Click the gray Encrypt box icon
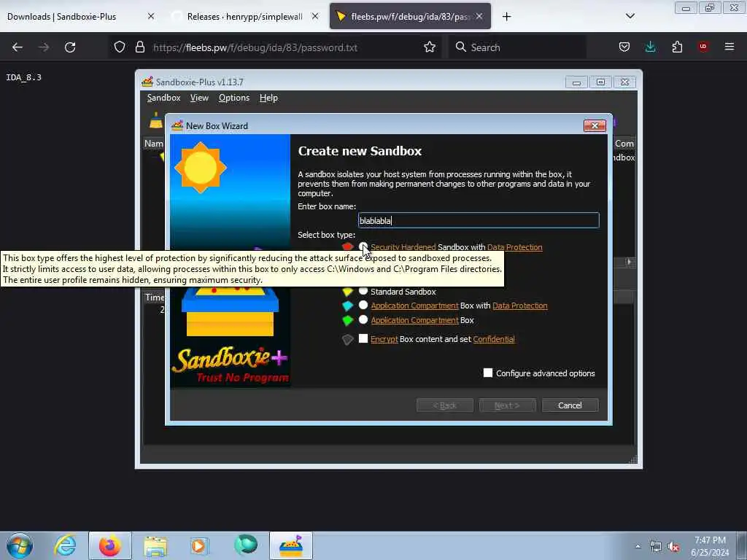The width and height of the screenshot is (747, 560). tap(347, 340)
